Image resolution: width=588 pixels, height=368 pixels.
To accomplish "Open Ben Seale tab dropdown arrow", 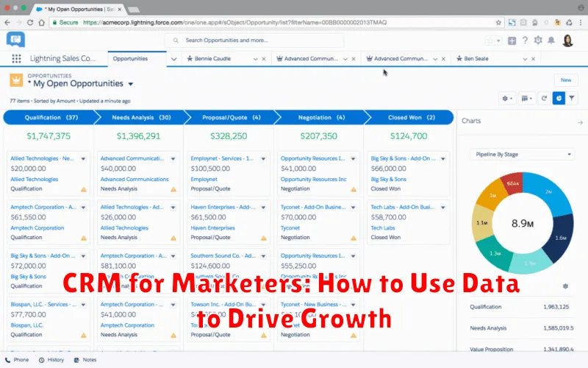I will 525,59.
